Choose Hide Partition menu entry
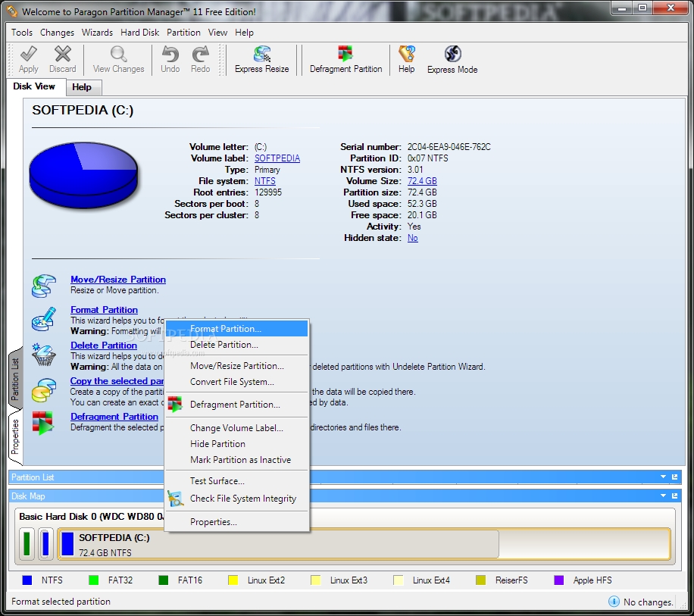 click(237, 444)
